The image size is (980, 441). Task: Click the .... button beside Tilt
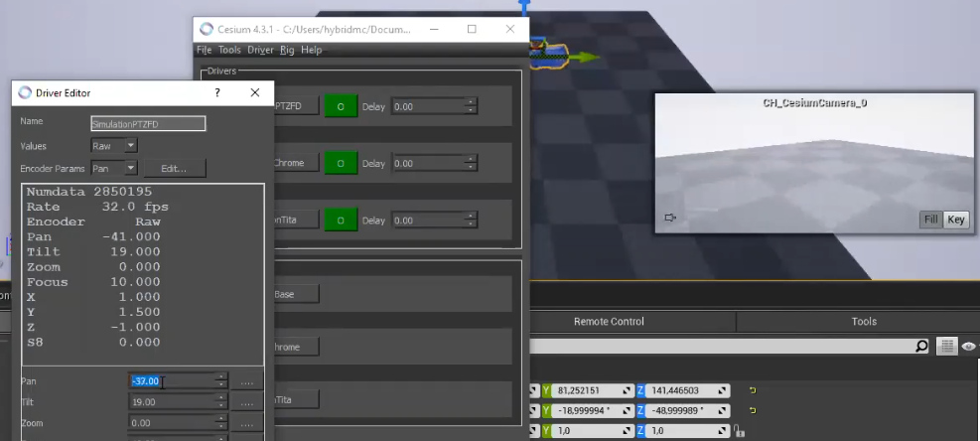pos(247,402)
